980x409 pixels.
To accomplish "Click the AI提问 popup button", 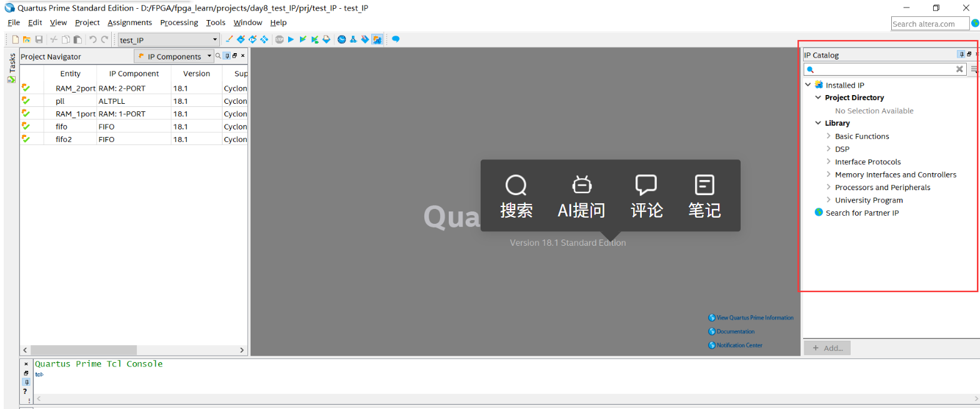I will [x=581, y=196].
